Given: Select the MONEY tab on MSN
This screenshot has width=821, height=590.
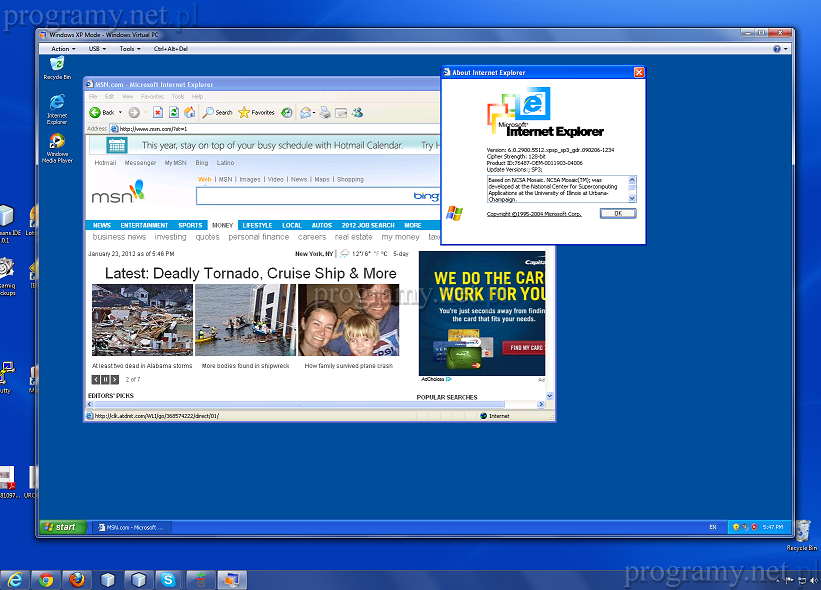Looking at the screenshot, I should tap(222, 226).
